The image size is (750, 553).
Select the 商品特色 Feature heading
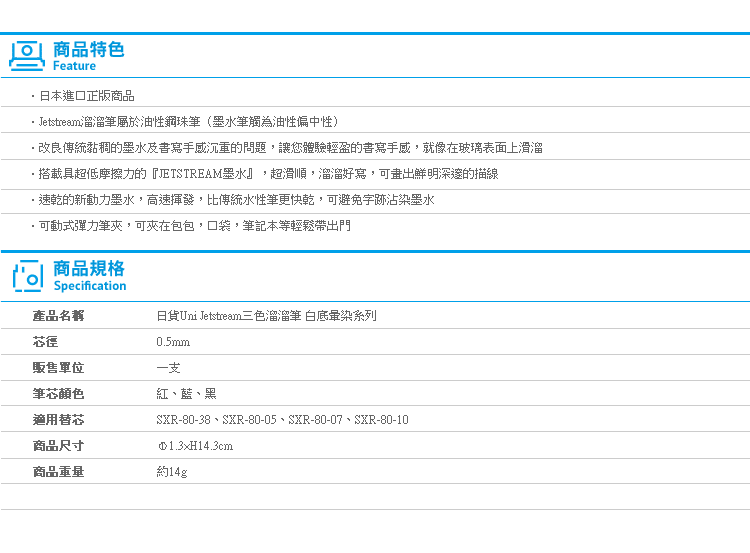(88, 56)
